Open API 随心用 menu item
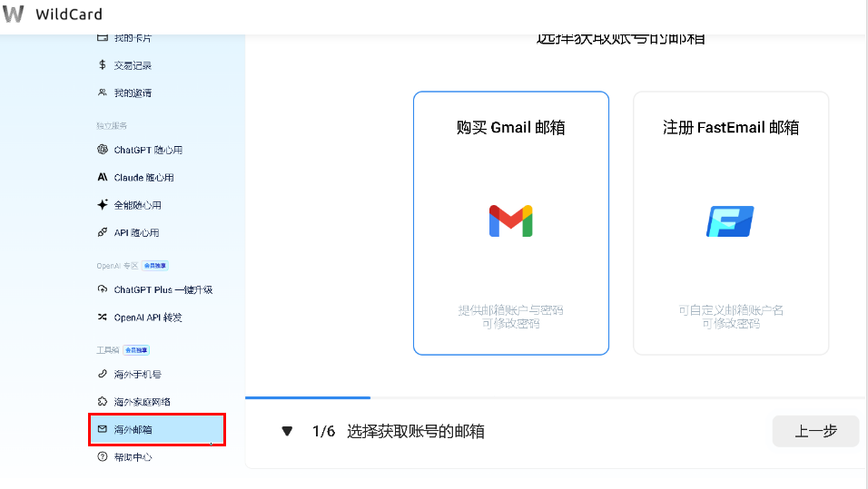Viewport: 868px width, 489px height. pos(136,233)
